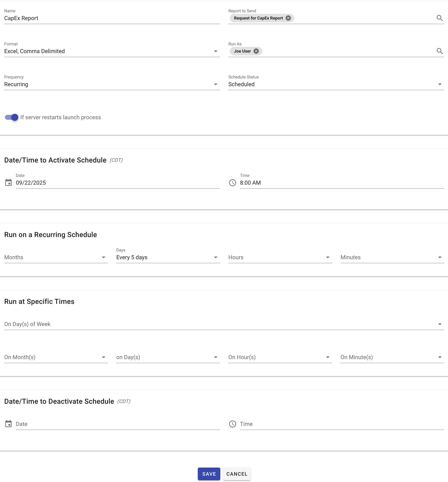This screenshot has height=482, width=448.
Task: Click the search icon in Report to Send
Action: click(x=439, y=18)
